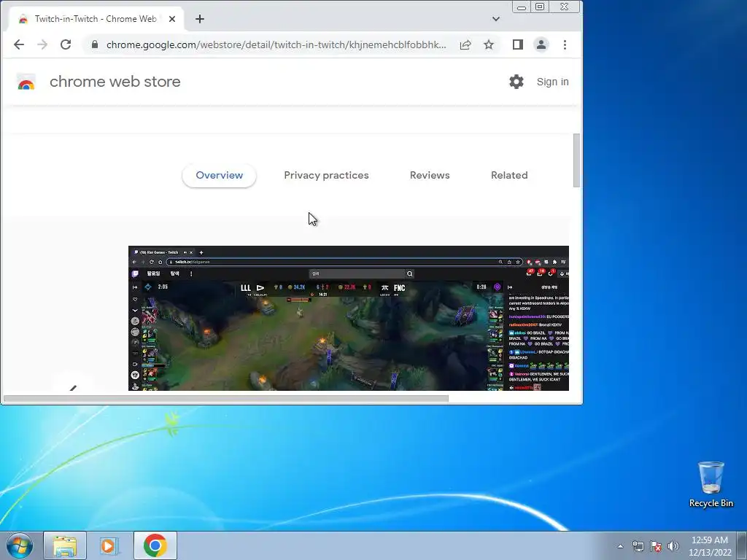Click the address bar URL
The image size is (747, 560).
(x=276, y=44)
